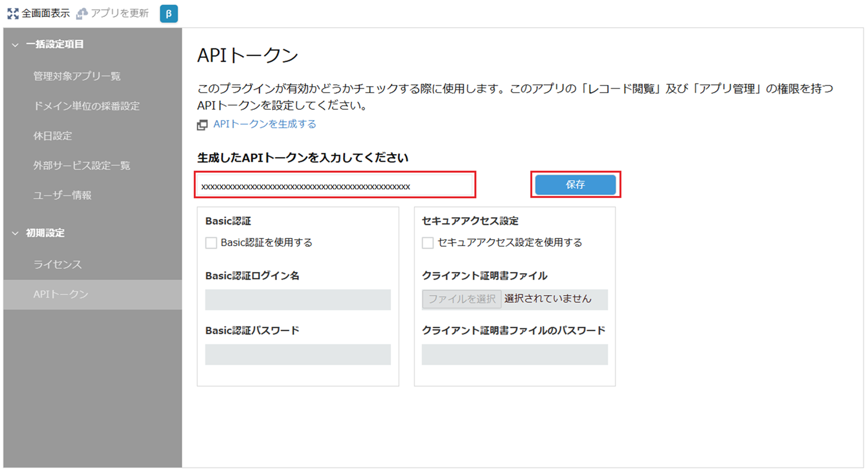Select ユーザー情報 in sidebar

click(x=62, y=195)
